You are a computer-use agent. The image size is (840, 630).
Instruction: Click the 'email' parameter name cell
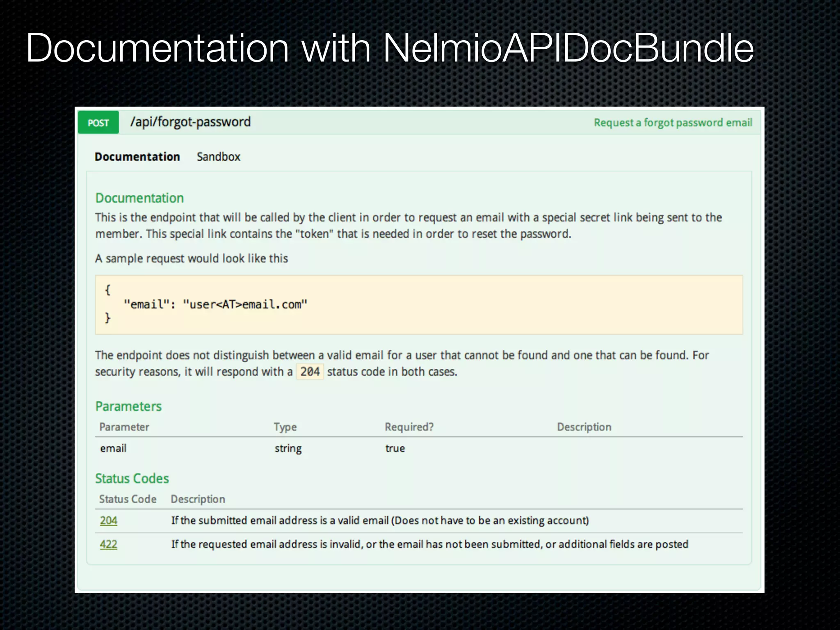tap(113, 448)
